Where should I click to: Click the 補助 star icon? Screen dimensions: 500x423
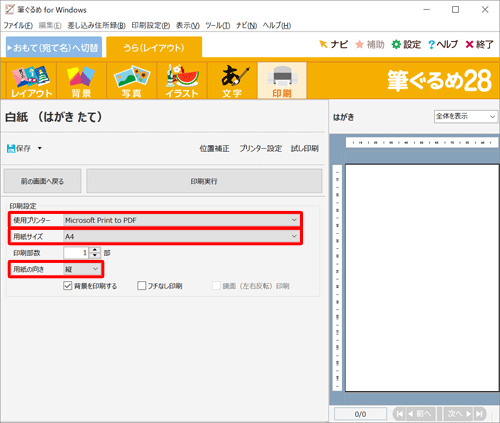point(370,44)
